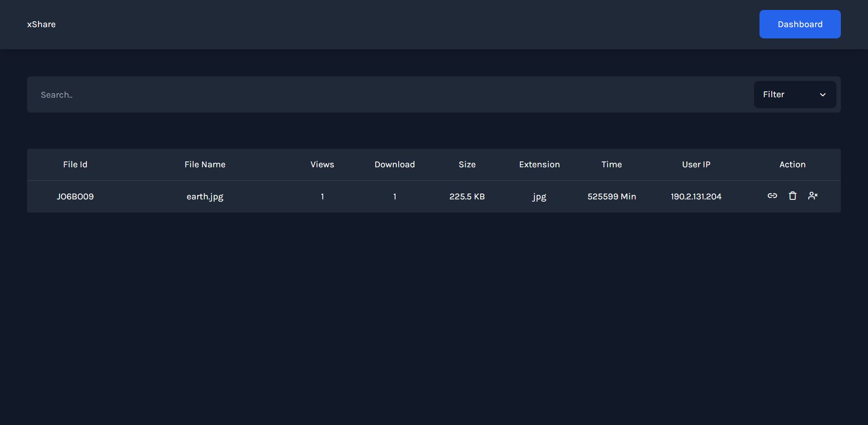Delete earth.jpg with trash icon
Image resolution: width=868 pixels, height=425 pixels.
tap(793, 196)
